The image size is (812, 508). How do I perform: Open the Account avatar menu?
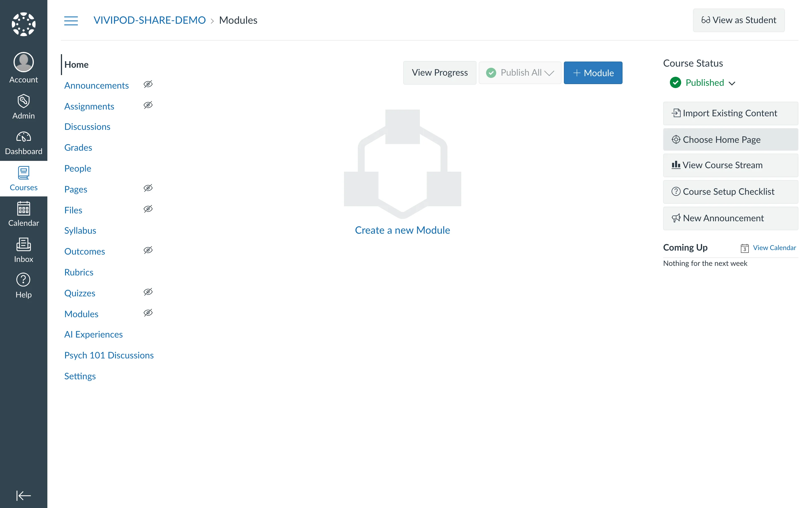[23, 62]
